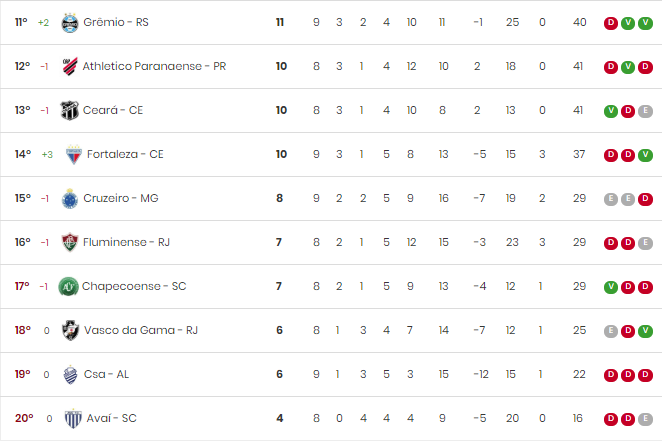Click Fortaleza's +3 position change indicator
This screenshot has width=662, height=443.
(47, 155)
